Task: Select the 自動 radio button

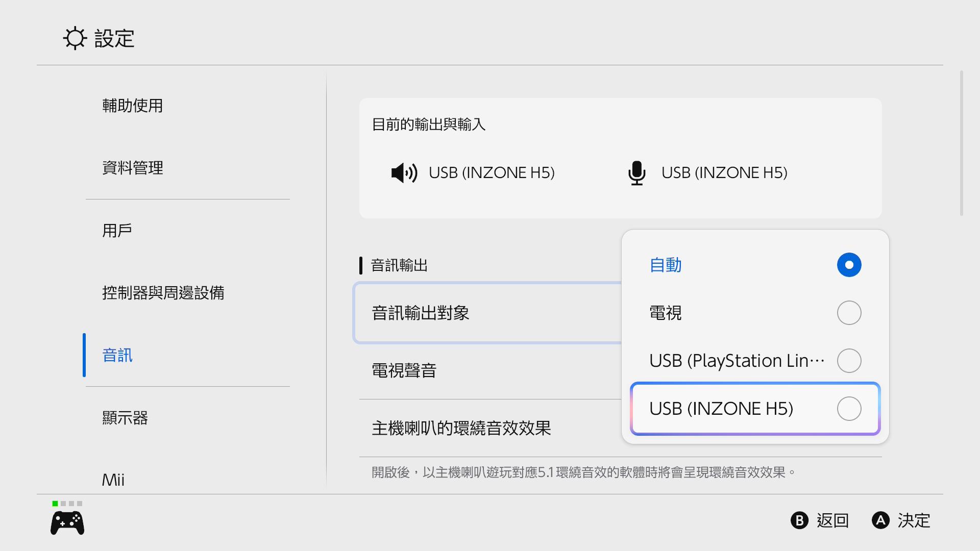Action: 849,265
